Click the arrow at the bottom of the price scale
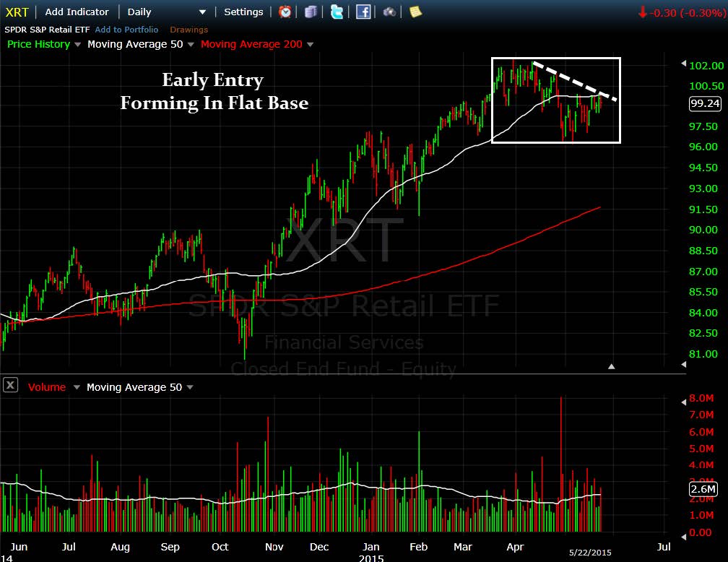The width and height of the screenshot is (728, 562). (683, 364)
